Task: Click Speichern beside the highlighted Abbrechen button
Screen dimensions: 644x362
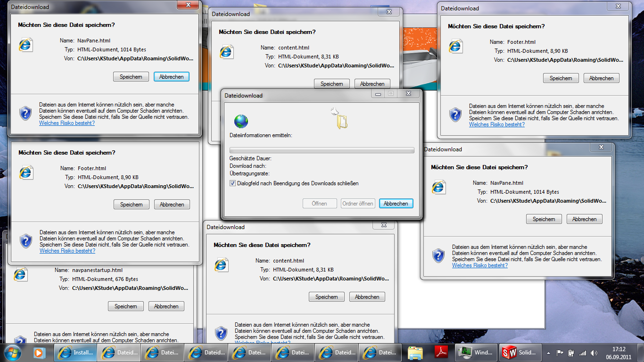Action: (131, 77)
